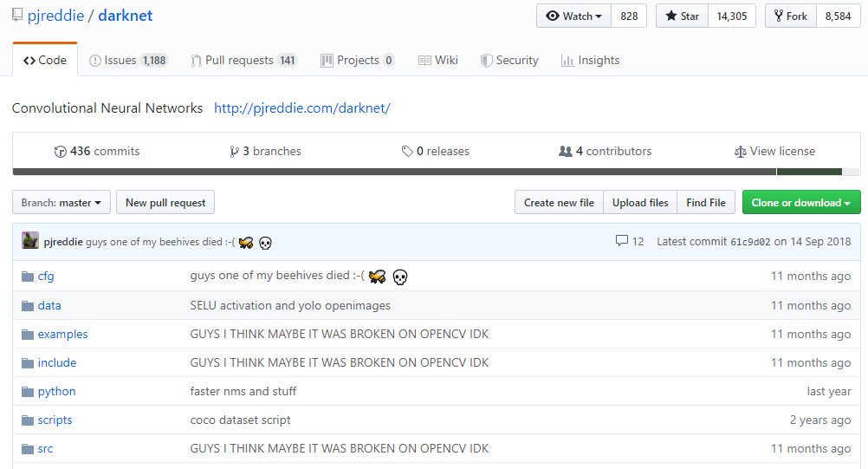Click the releases tag icon

click(407, 151)
